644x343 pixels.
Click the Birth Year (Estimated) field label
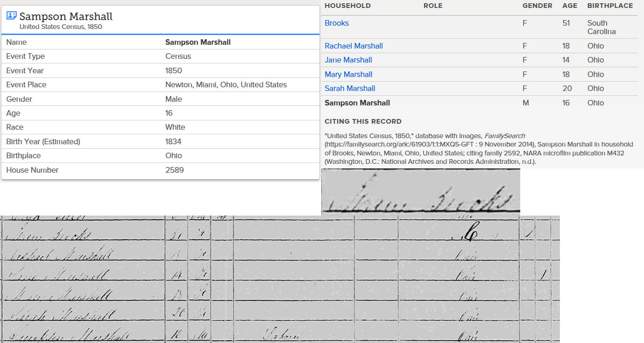click(x=43, y=141)
